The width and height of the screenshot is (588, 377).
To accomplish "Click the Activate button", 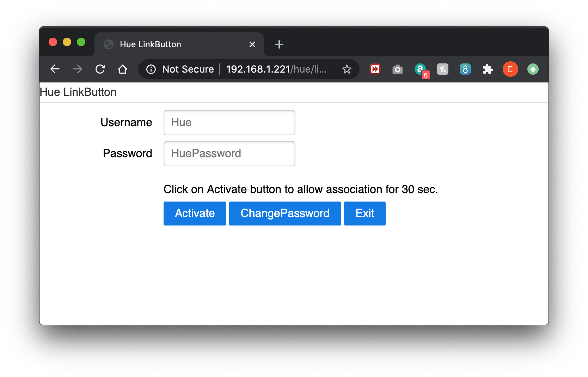I will [195, 213].
